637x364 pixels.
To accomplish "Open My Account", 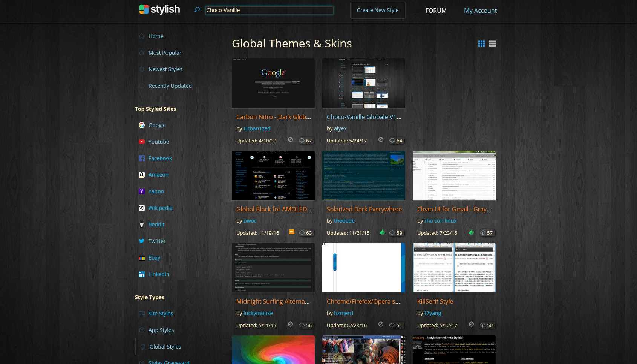I will (480, 11).
